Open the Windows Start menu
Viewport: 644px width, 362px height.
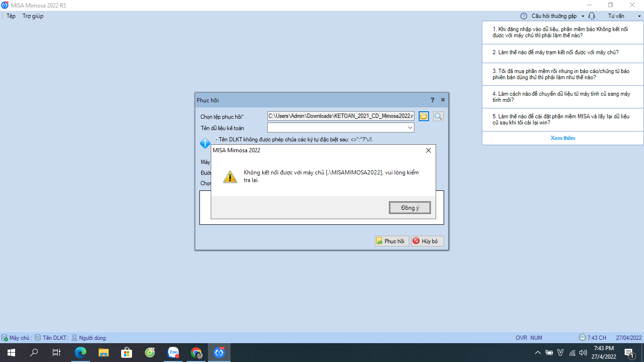(x=11, y=352)
